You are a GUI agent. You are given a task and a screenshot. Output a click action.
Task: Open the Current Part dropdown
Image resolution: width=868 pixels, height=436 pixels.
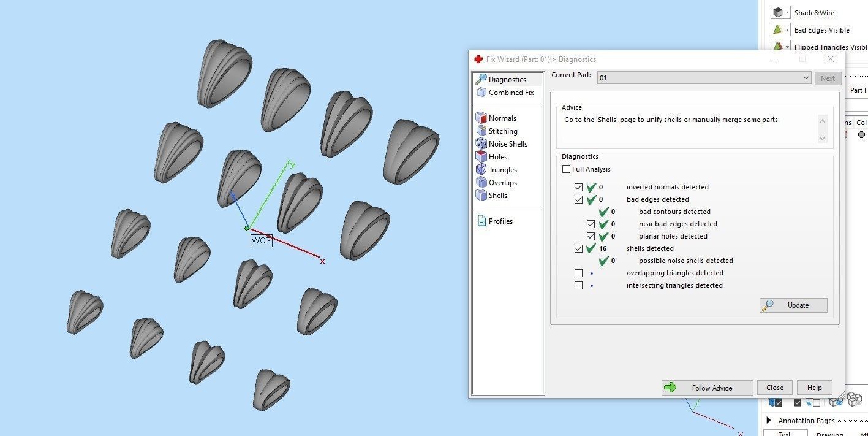click(704, 78)
